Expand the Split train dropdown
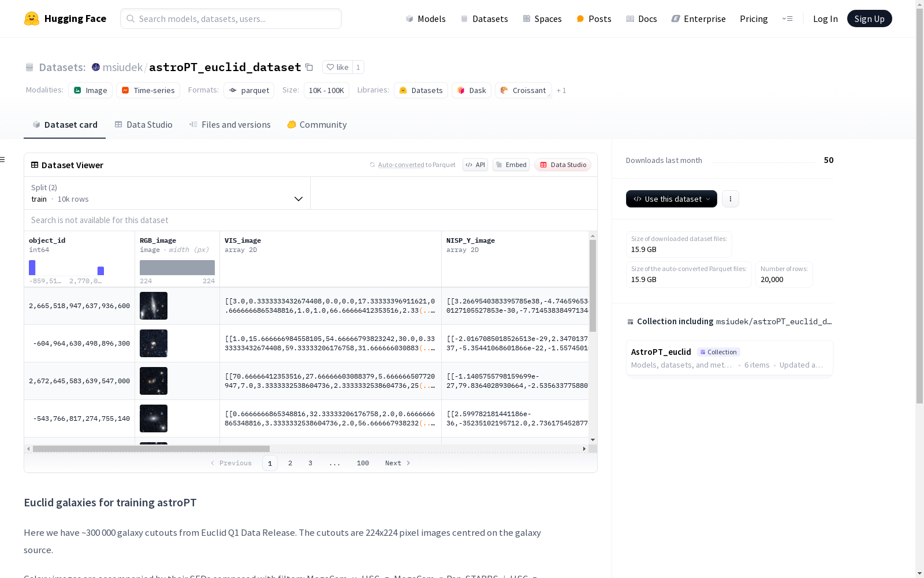The width and height of the screenshot is (924, 578). (x=167, y=193)
